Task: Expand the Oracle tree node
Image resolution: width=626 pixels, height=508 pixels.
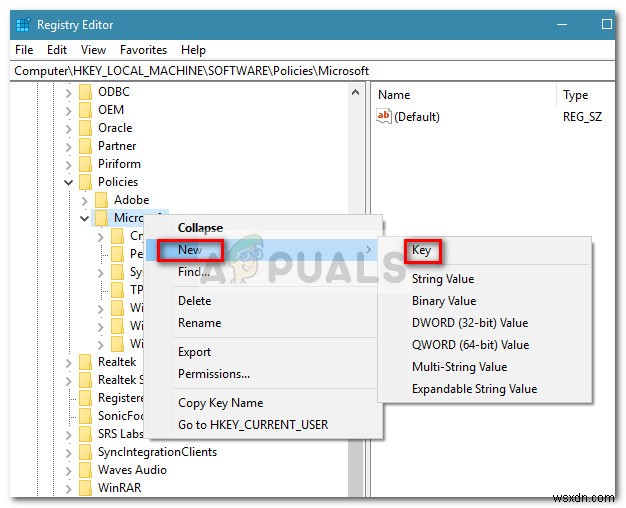Action: pyautogui.click(x=69, y=129)
